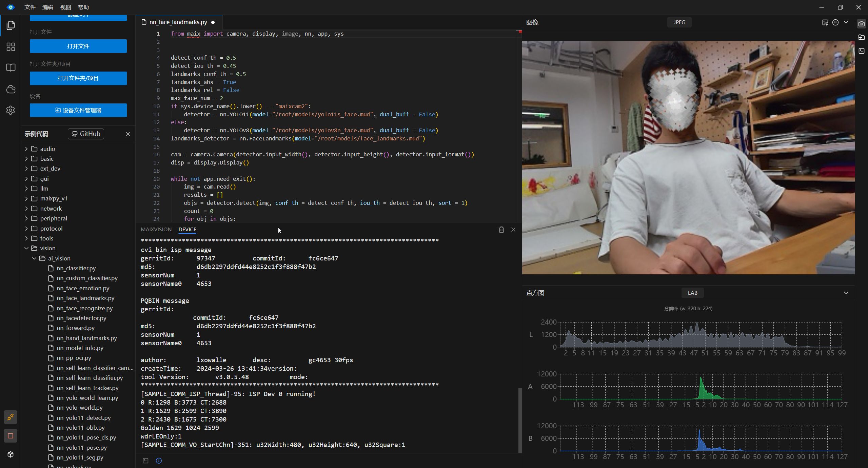The height and width of the screenshot is (468, 868).
Task: Pause the image preview stream
Action: pyautogui.click(x=835, y=22)
